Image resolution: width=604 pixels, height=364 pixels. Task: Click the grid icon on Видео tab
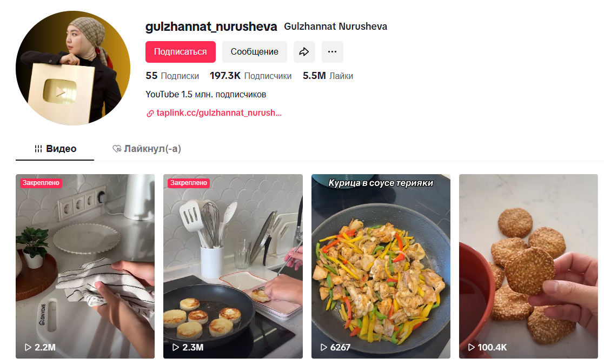pyautogui.click(x=38, y=149)
